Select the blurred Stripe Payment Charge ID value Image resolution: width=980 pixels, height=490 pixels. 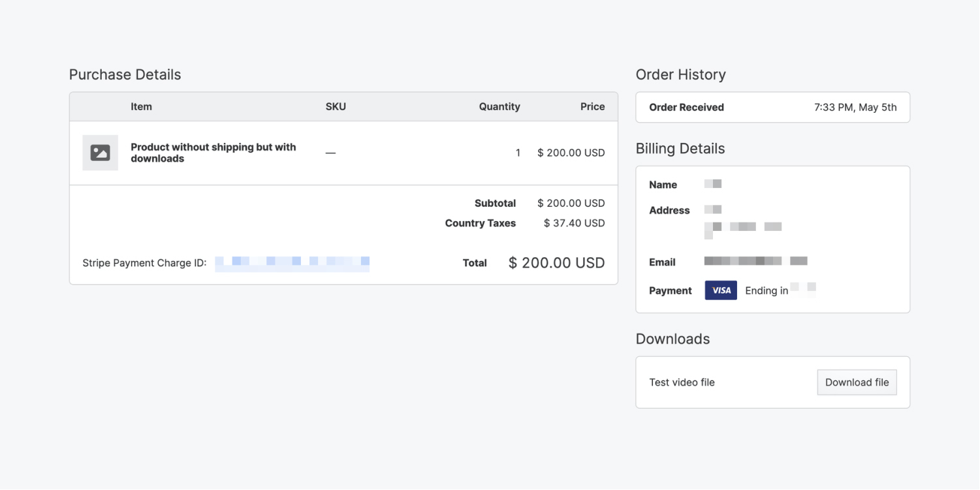tap(292, 263)
